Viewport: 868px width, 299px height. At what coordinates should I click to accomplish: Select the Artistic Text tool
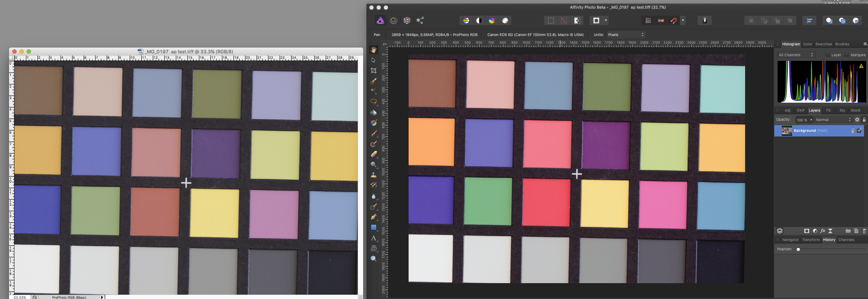pyautogui.click(x=374, y=238)
